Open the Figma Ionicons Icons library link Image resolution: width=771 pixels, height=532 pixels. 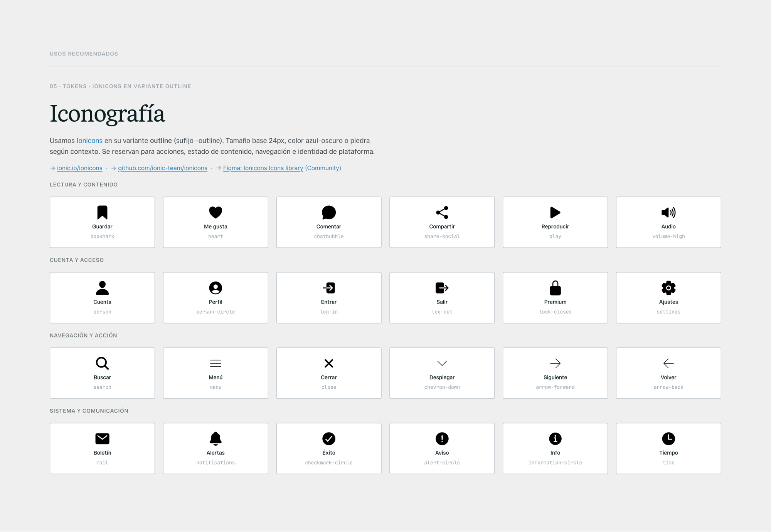[263, 168]
